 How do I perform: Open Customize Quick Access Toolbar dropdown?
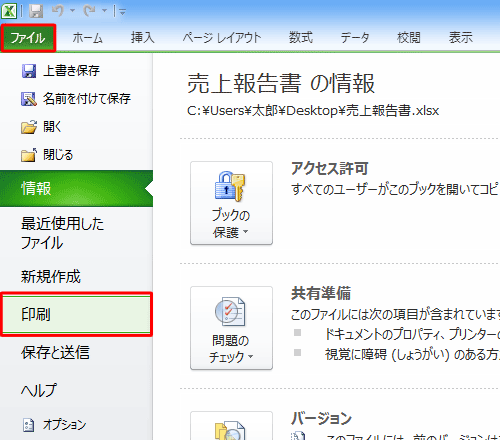(122, 12)
